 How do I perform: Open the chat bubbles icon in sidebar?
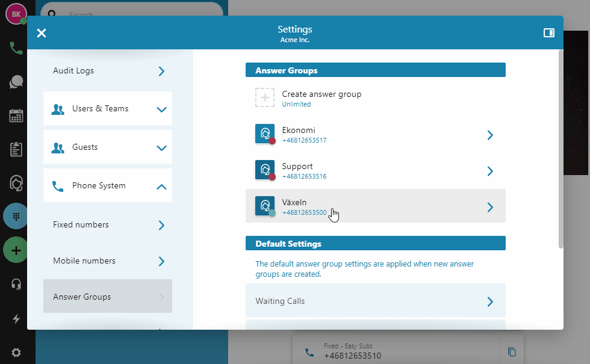pos(16,82)
